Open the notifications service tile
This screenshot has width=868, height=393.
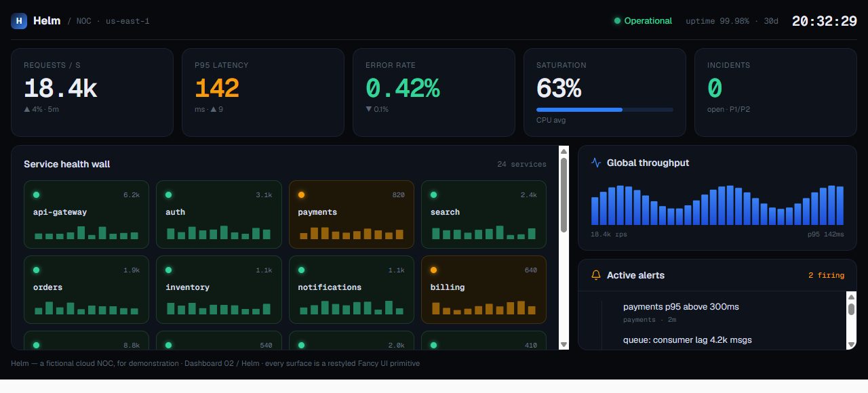[x=351, y=289]
